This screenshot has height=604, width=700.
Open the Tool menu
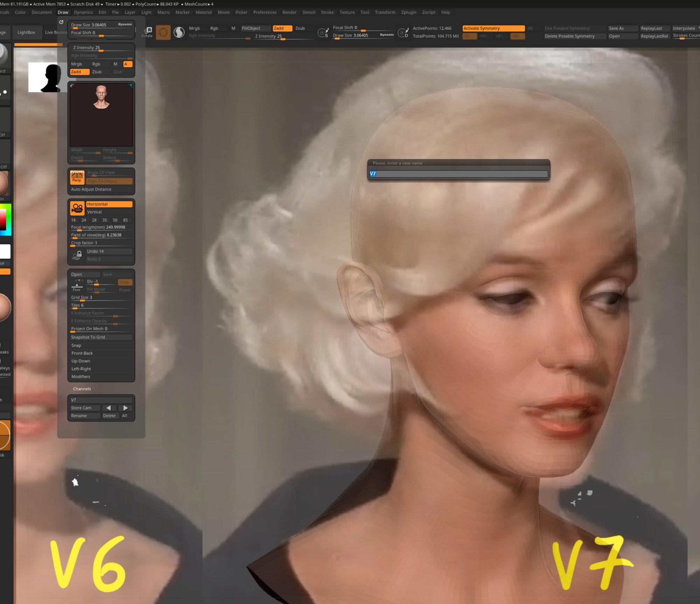(364, 12)
